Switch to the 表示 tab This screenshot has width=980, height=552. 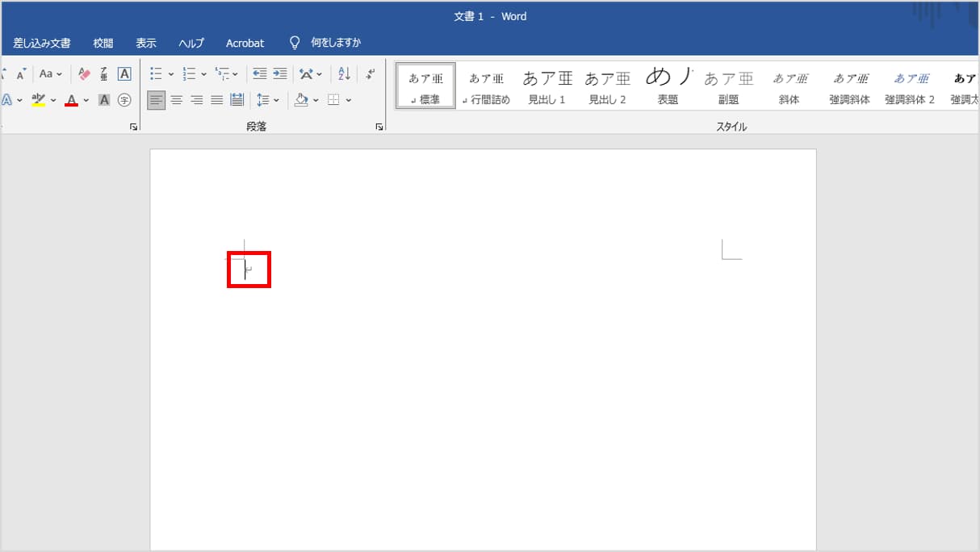[146, 43]
